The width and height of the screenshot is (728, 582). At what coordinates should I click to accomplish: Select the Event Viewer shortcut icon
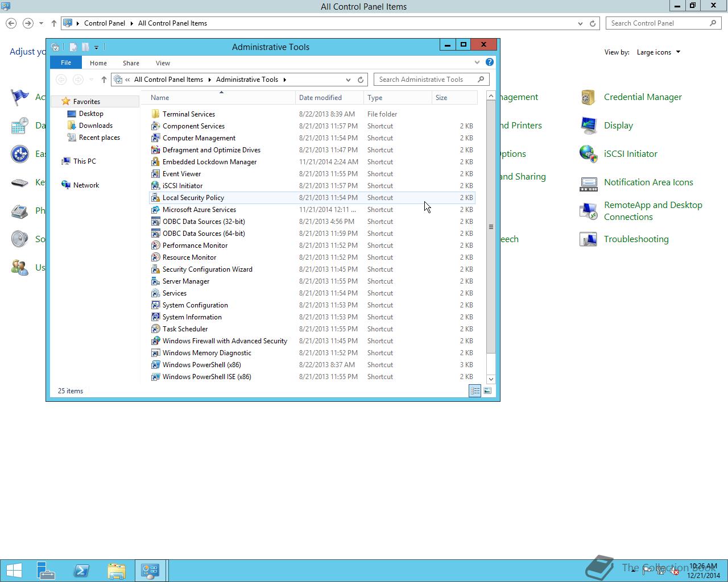155,174
